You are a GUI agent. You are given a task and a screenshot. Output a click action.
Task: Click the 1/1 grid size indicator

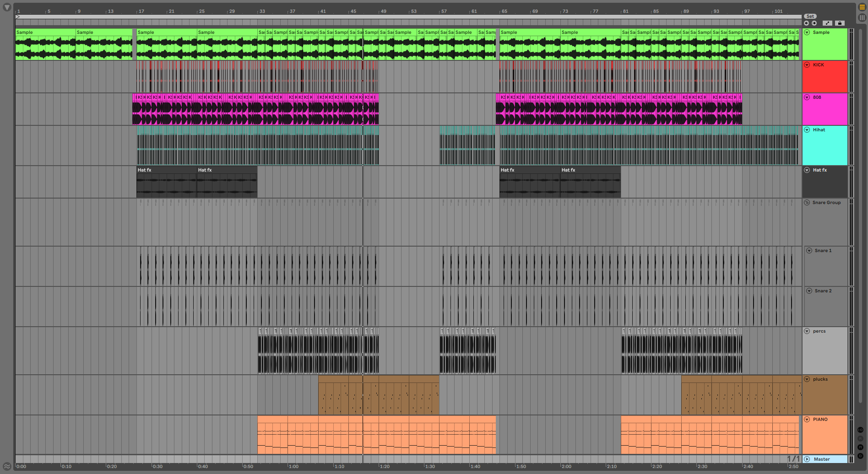793,459
